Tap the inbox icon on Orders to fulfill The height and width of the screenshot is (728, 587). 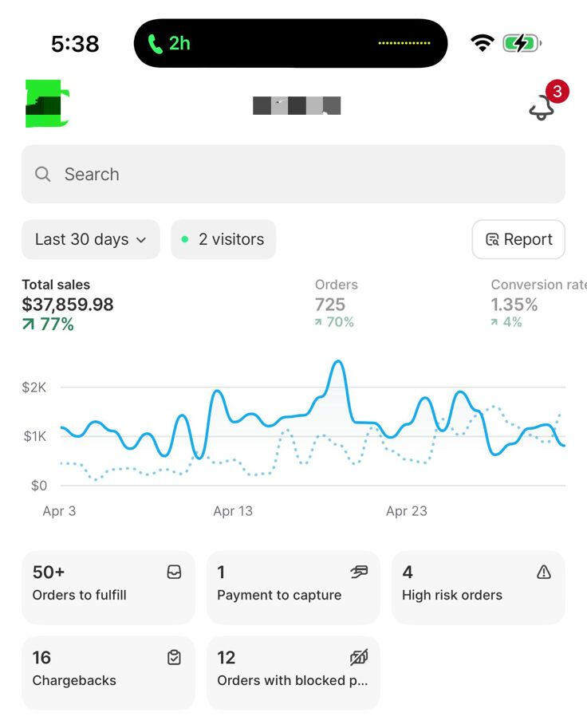pyautogui.click(x=174, y=572)
